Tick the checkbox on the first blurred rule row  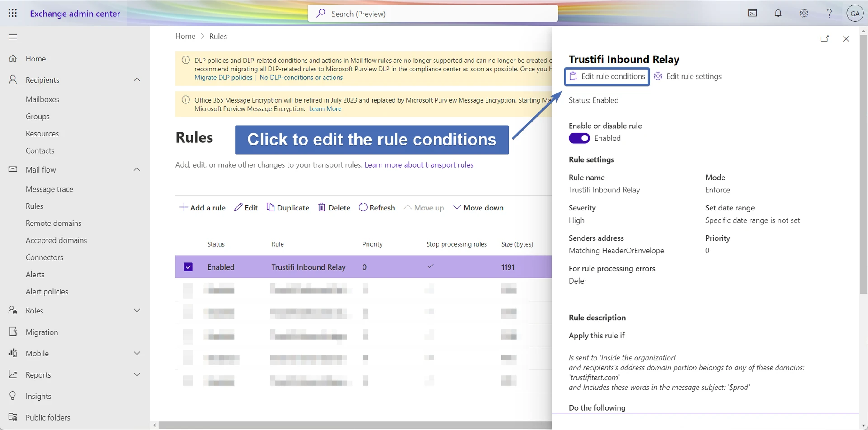pyautogui.click(x=188, y=290)
